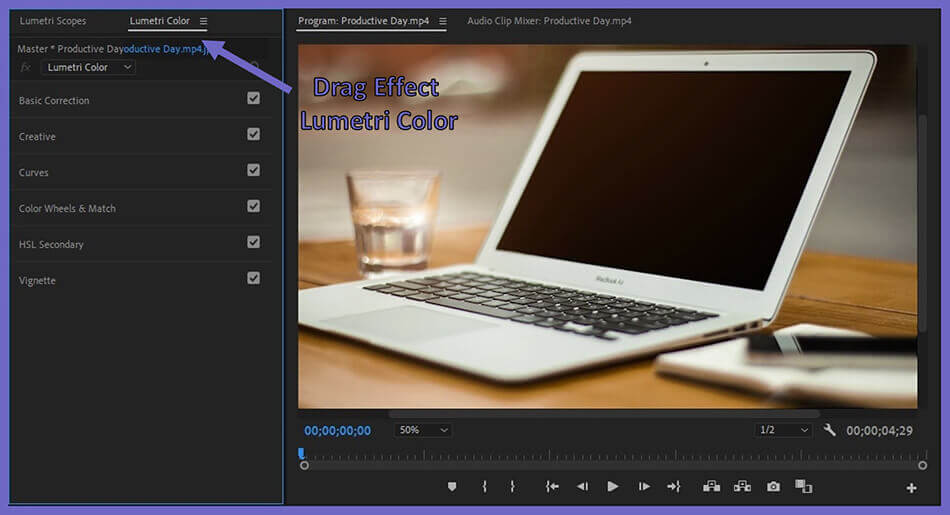Click the Mark In bracket icon
Screen dimensions: 950x515
(x=484, y=487)
